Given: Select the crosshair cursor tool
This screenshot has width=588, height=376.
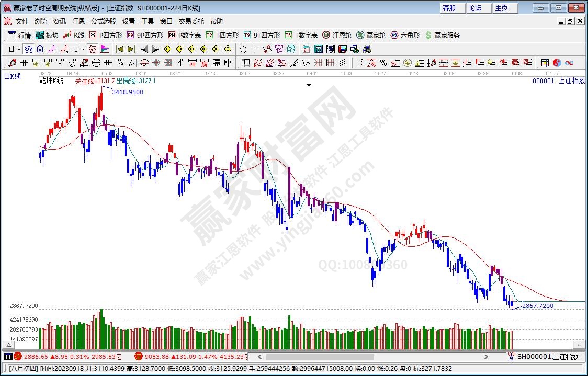Looking at the screenshot, I should point(255,49).
